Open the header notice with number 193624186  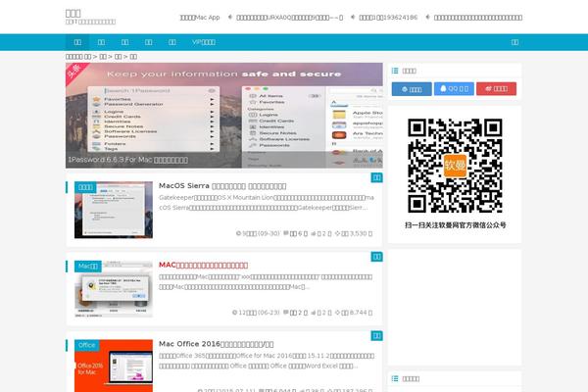click(x=388, y=18)
